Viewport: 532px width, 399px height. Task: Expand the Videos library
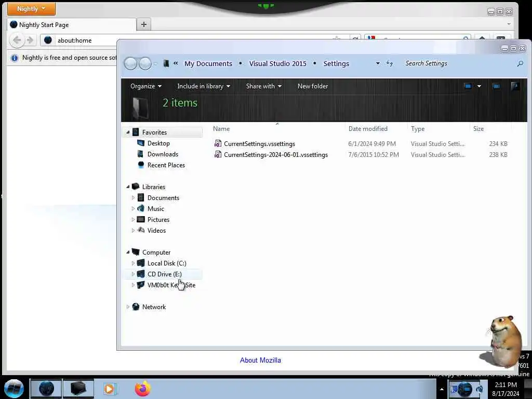tap(133, 230)
